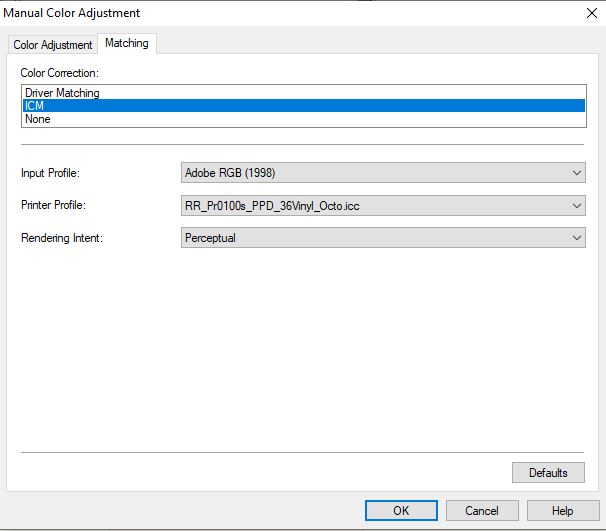Click the Printer Profile label
Screen dimensions: 606x531
point(53,206)
